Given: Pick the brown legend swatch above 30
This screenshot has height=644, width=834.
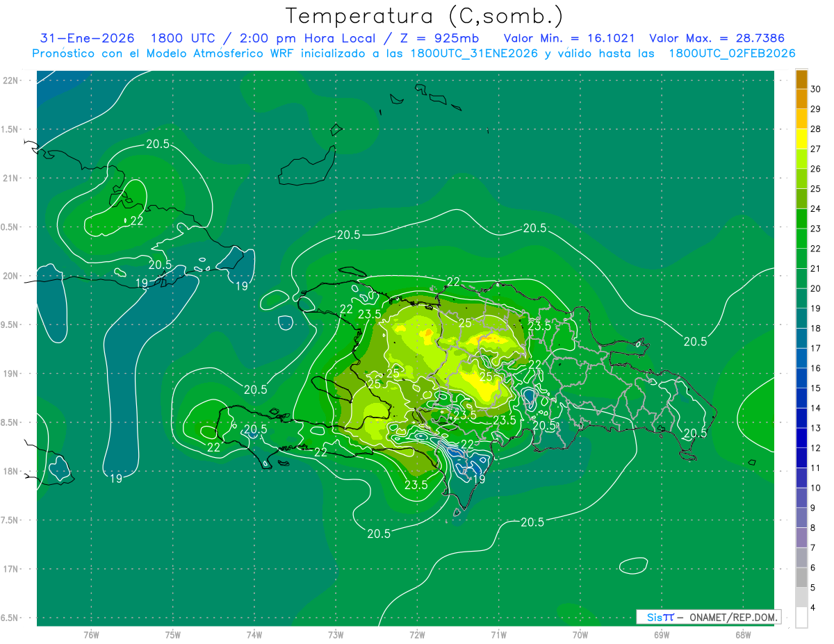Looking at the screenshot, I should (x=801, y=79).
